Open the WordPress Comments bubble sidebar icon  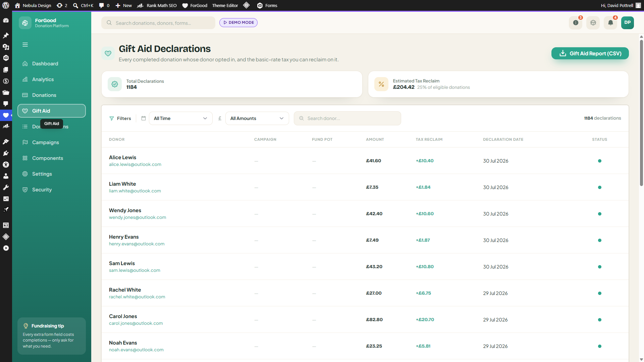coord(6,104)
